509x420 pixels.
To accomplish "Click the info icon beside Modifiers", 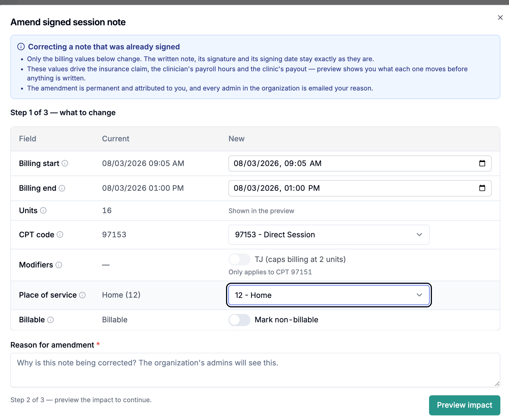I will [59, 265].
